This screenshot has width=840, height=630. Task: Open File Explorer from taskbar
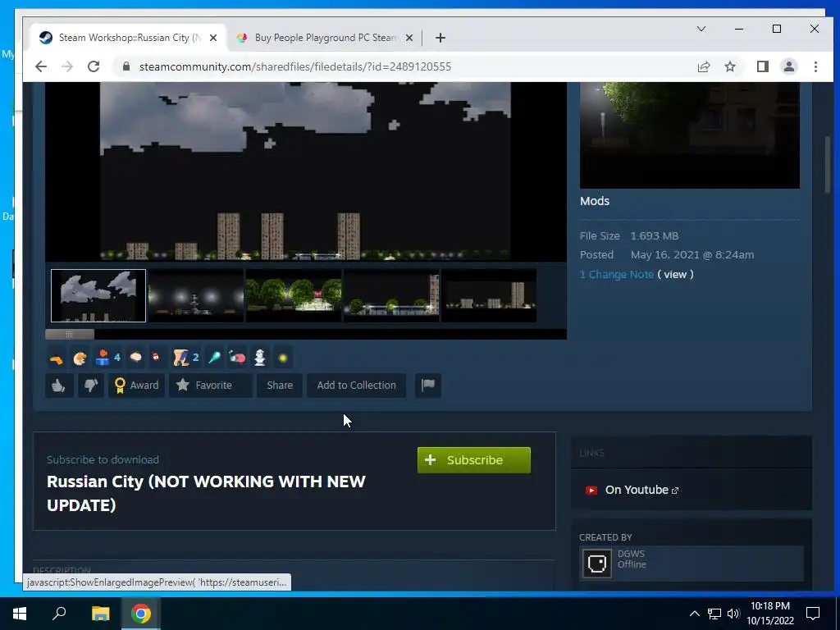(100, 614)
